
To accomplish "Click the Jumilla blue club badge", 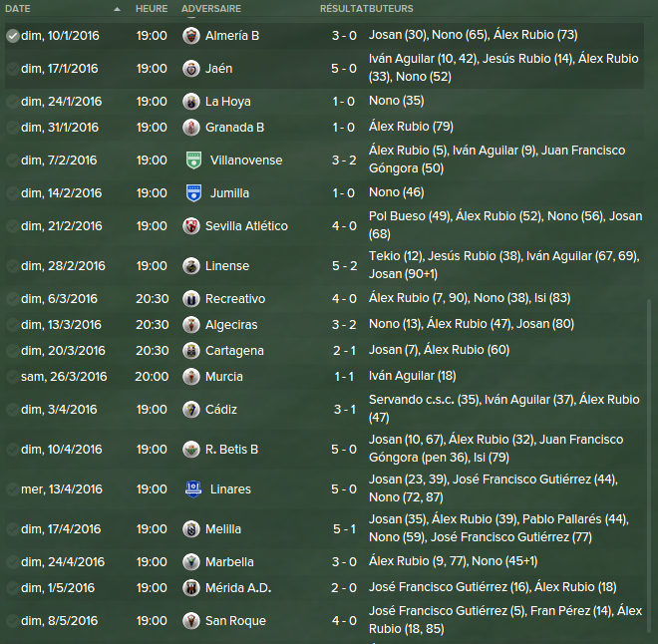I will click(193, 193).
